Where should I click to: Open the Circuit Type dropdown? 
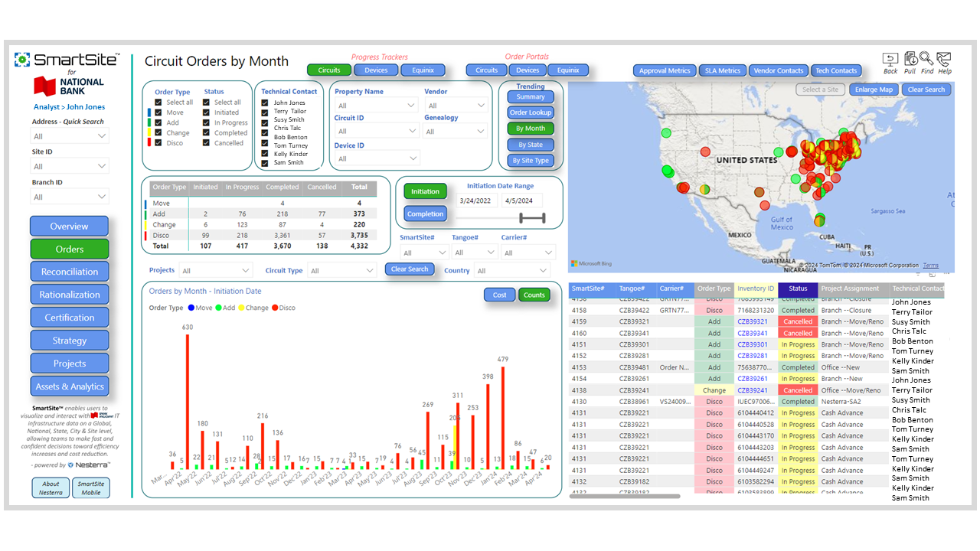(342, 271)
